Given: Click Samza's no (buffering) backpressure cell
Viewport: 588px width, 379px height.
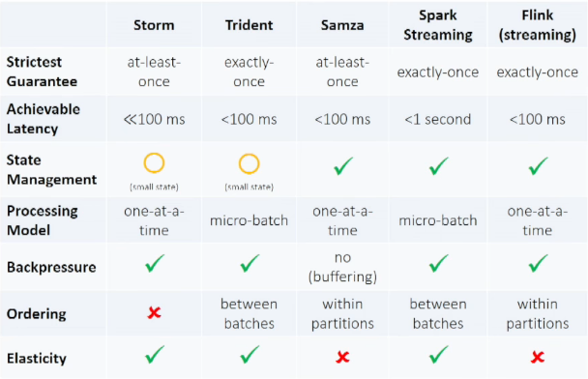Looking at the screenshot, I should coord(342,267).
